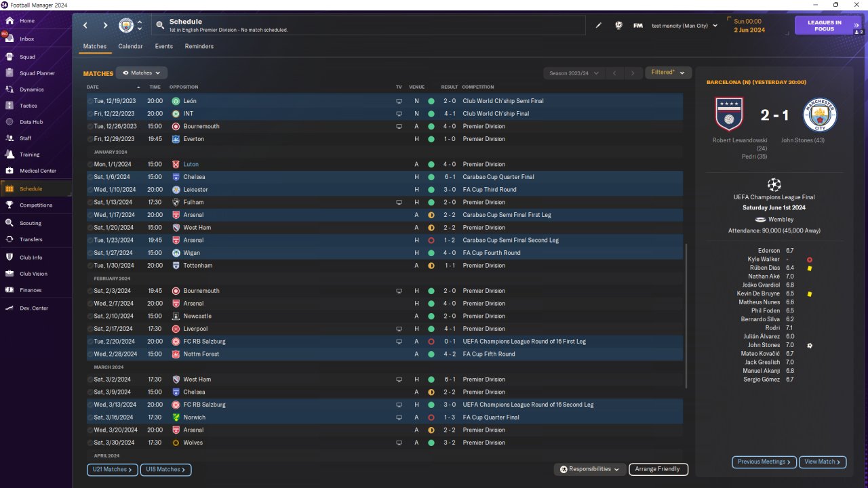Click the Barcelona crest in the result panel

pos(729,114)
